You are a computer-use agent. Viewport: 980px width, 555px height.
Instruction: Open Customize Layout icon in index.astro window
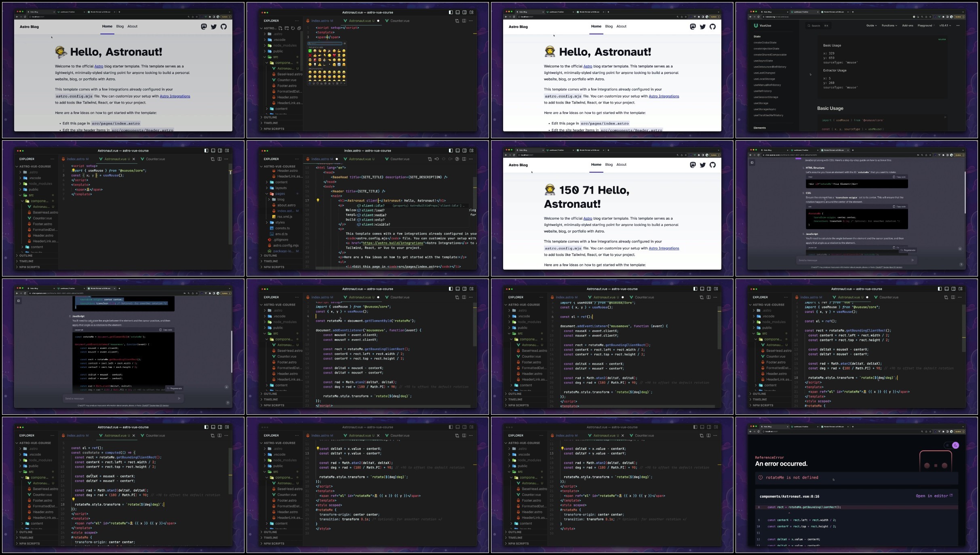(x=471, y=150)
